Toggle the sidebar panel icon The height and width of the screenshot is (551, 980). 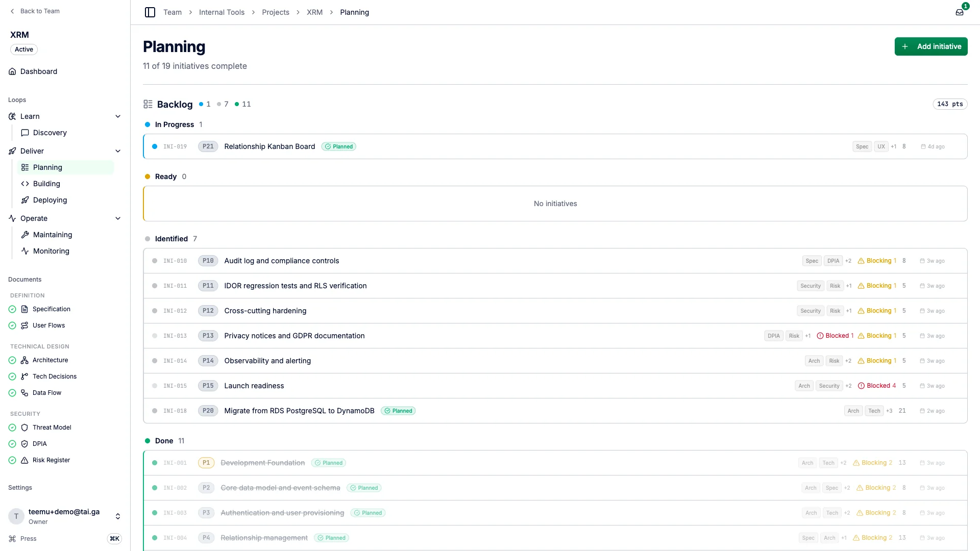(x=150, y=12)
